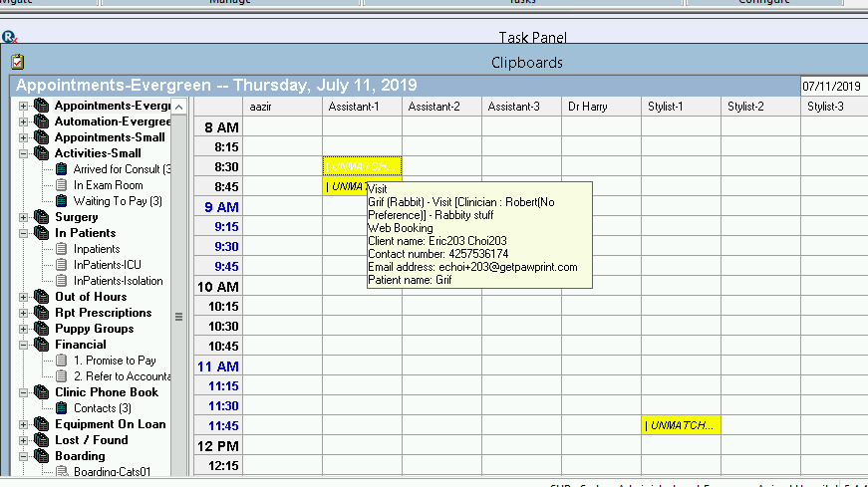Click the Stylist-2 column header
868x487 pixels.
(x=760, y=107)
